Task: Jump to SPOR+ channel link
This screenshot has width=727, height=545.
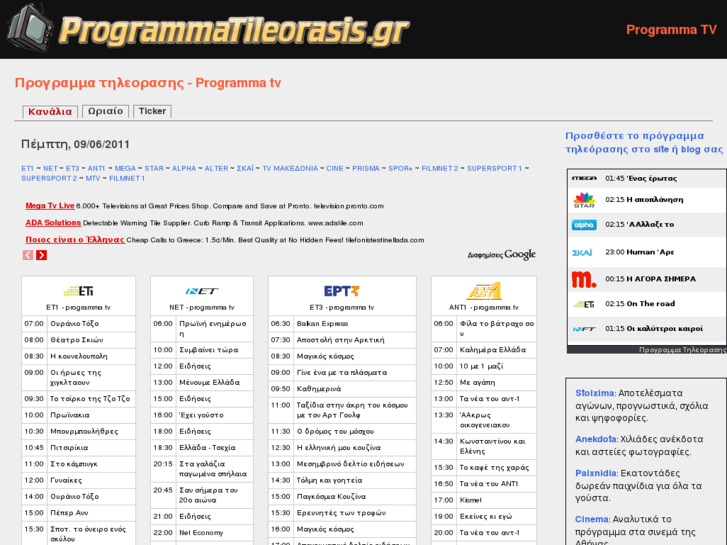Action: click(401, 168)
